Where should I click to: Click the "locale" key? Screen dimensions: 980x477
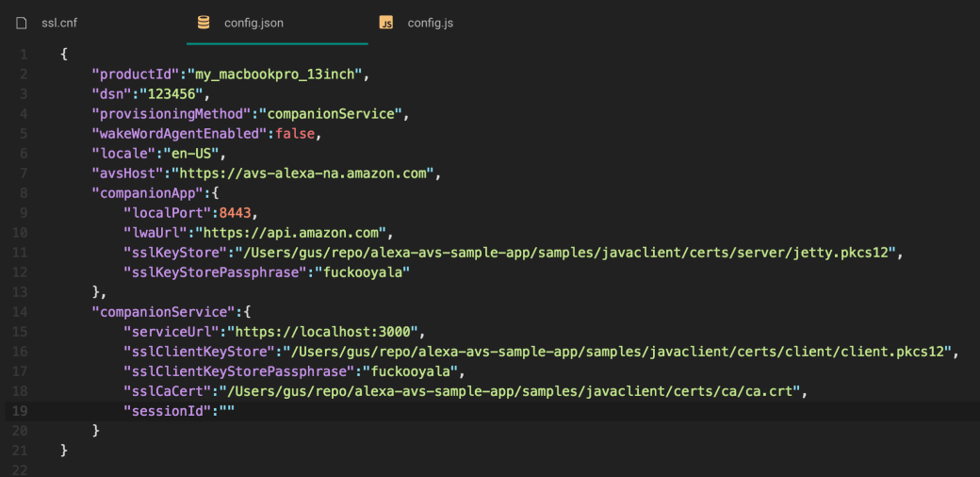pyautogui.click(x=123, y=154)
